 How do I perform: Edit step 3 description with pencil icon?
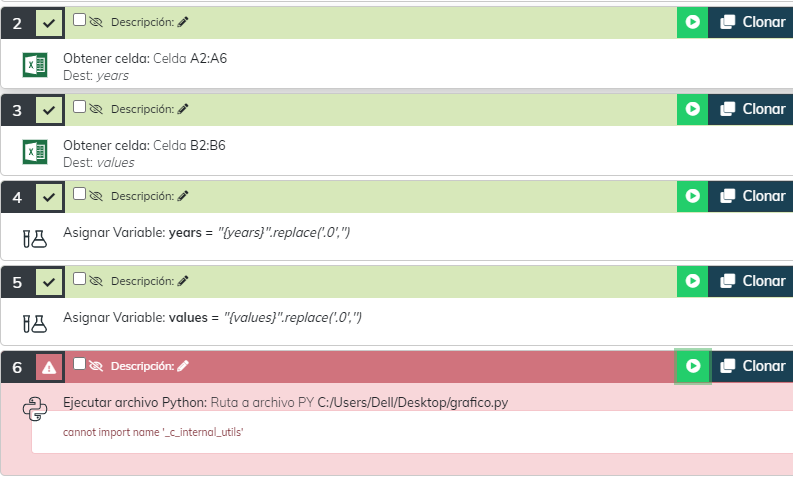click(182, 109)
